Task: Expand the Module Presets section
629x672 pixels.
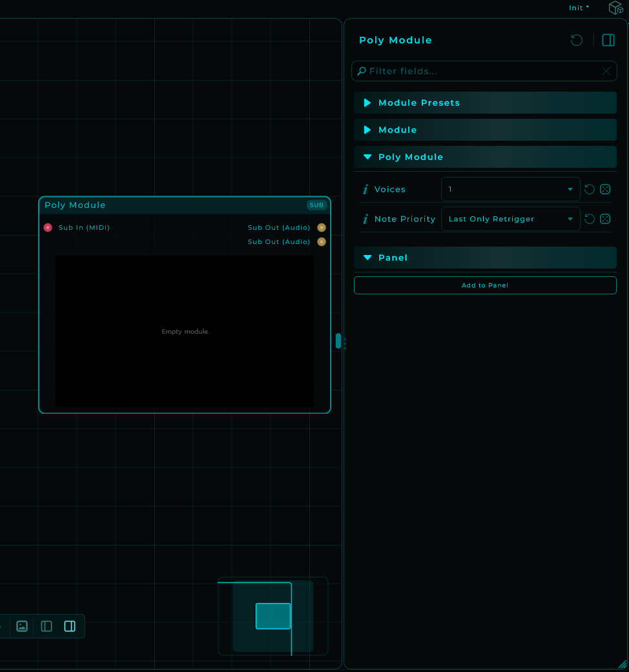Action: tap(485, 103)
